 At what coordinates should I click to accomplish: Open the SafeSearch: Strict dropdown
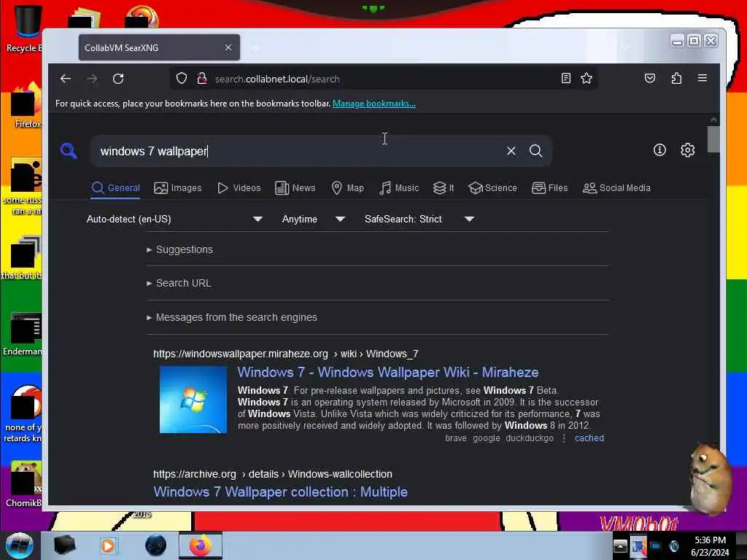419,219
